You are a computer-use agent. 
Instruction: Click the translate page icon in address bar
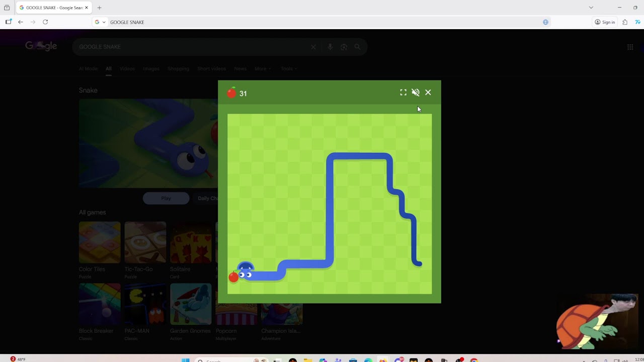point(545,22)
